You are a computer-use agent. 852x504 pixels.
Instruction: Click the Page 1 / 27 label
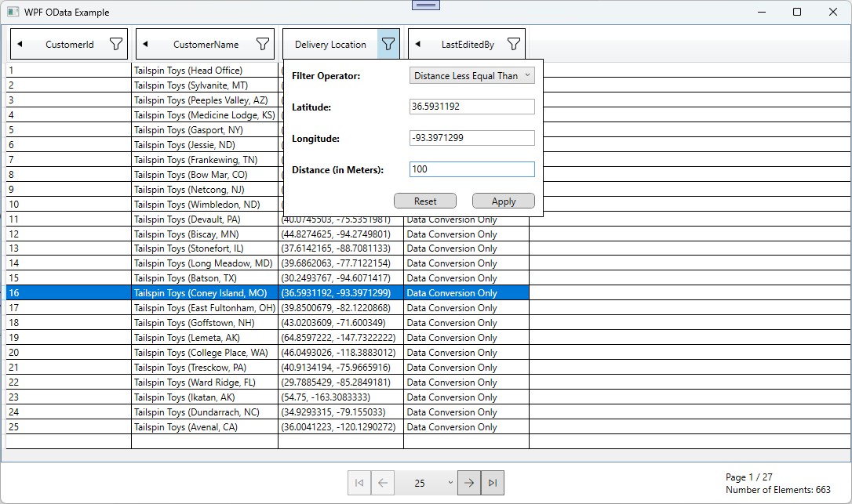[x=748, y=477]
